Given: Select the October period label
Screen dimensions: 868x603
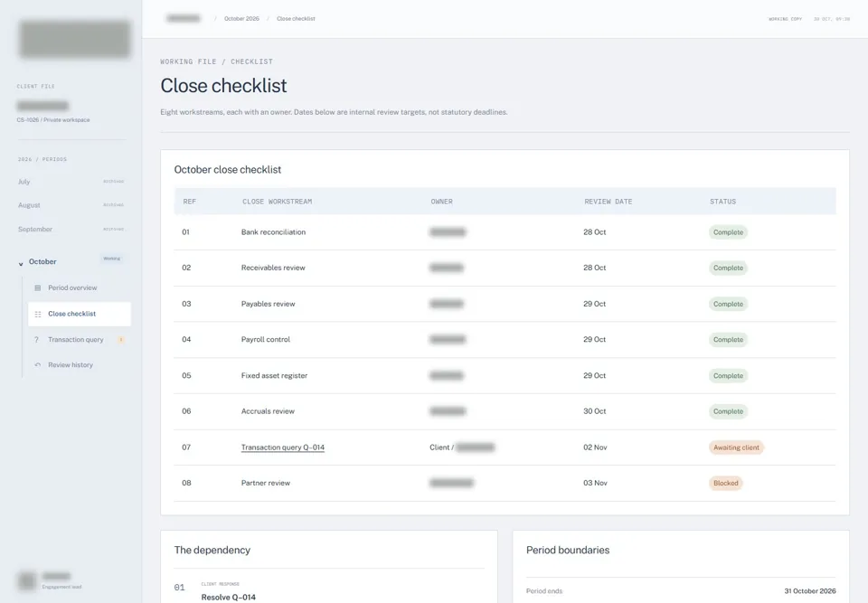Looking at the screenshot, I should point(42,262).
